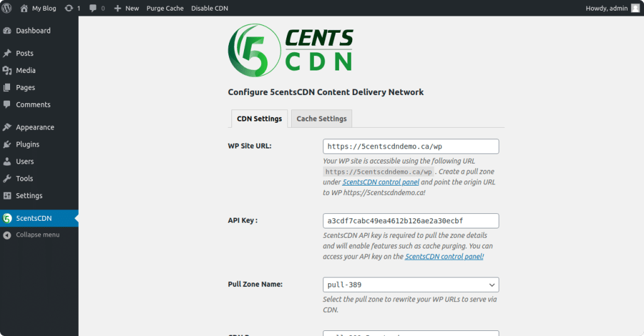Viewport: 644px width, 336px height.
Task: Open the Settings menu item
Action: coord(39,196)
